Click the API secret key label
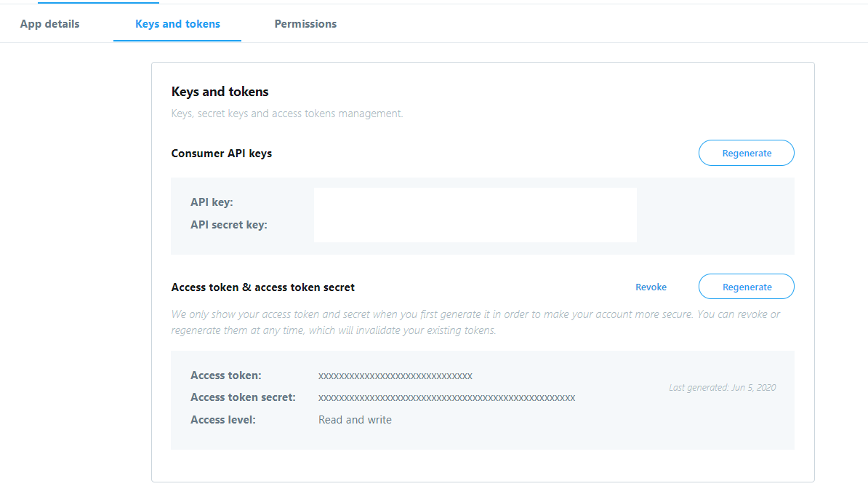This screenshot has width=868, height=497. point(227,224)
